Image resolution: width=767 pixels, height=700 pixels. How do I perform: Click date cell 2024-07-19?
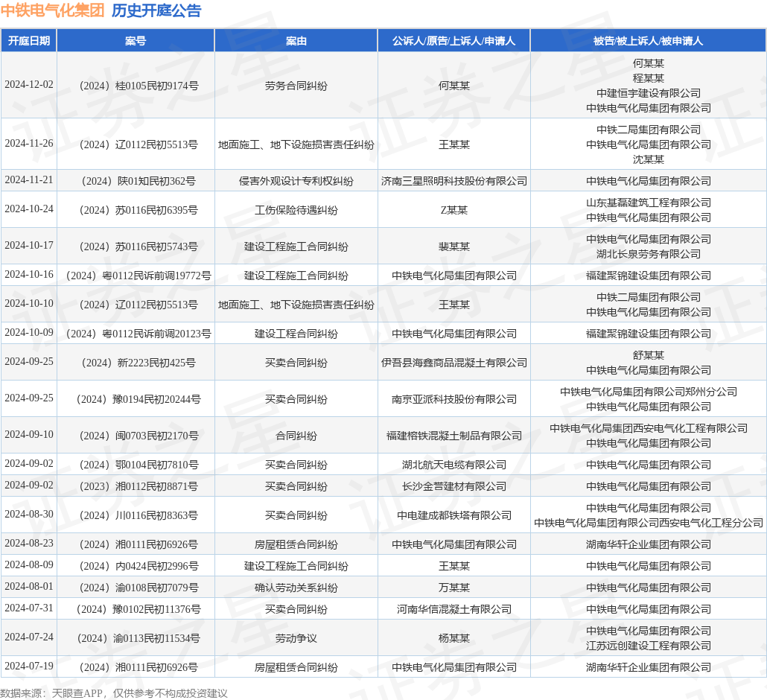(29, 666)
